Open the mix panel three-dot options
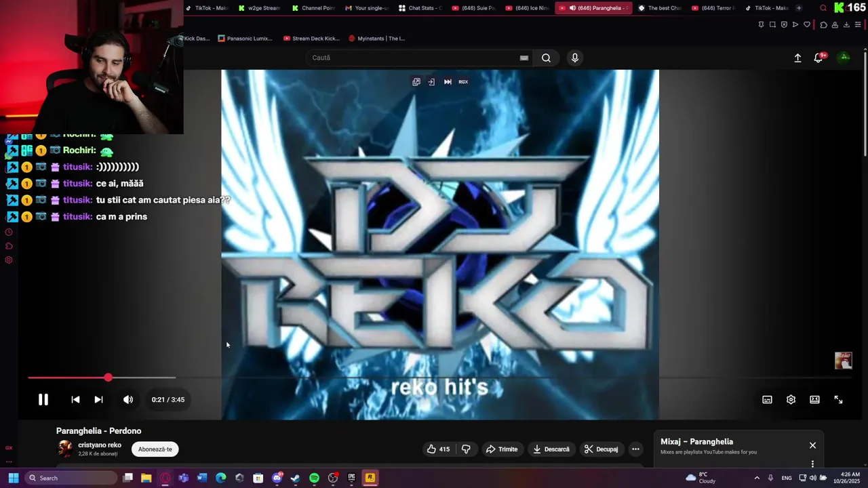 [x=812, y=464]
